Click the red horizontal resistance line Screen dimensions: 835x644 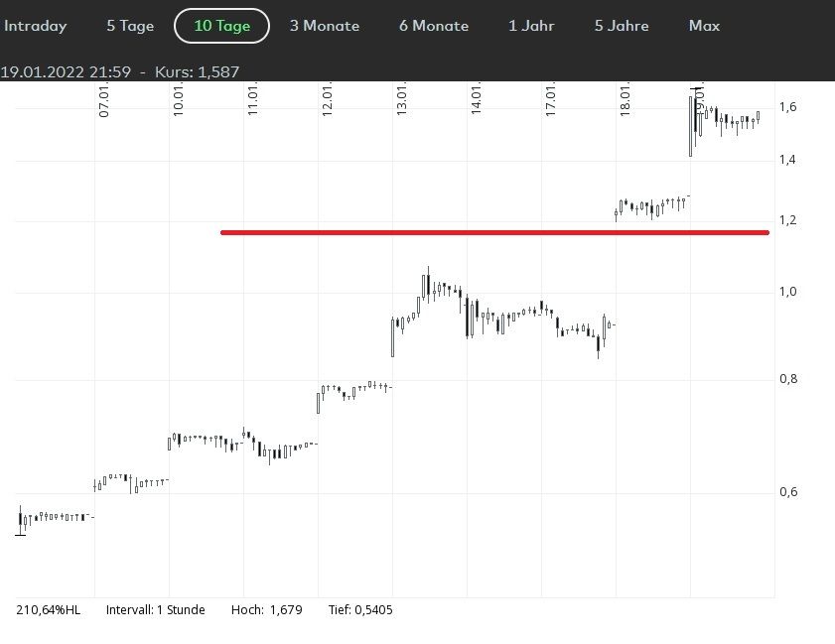pos(494,233)
